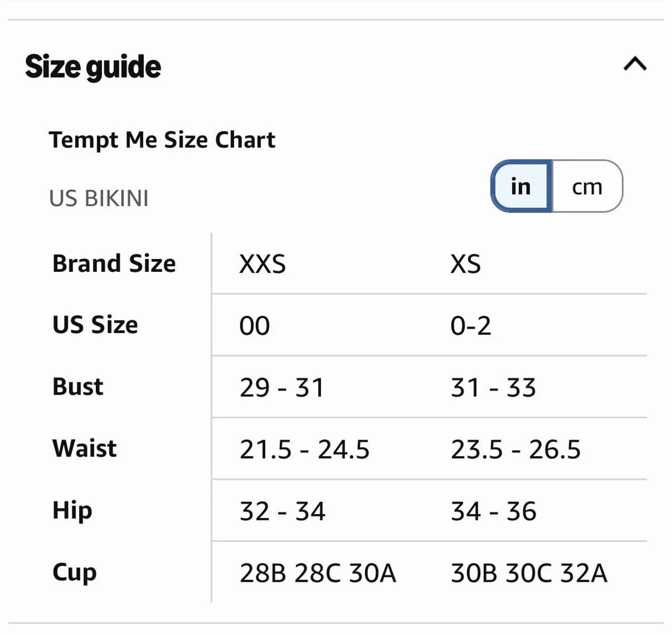The height and width of the screenshot is (635, 672).
Task: Select the 32 - 34 hip measurement
Action: 282,511
